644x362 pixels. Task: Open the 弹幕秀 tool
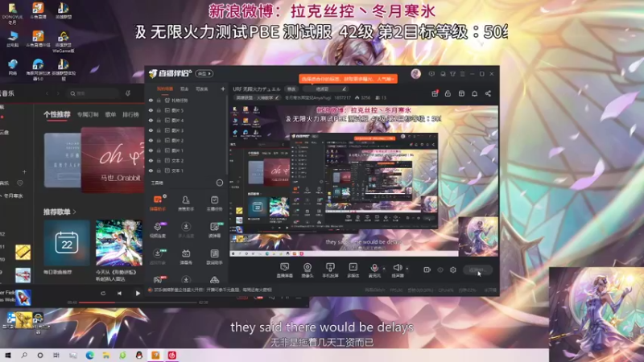point(186,257)
